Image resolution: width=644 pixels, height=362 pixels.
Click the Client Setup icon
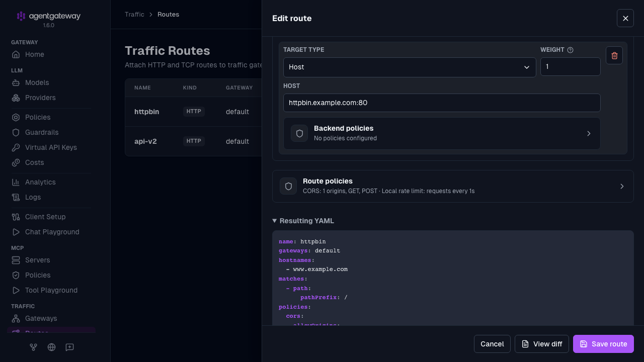click(x=16, y=217)
